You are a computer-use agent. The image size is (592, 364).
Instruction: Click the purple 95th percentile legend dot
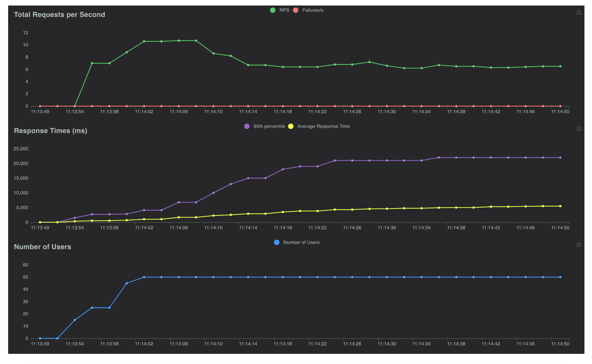tap(247, 126)
